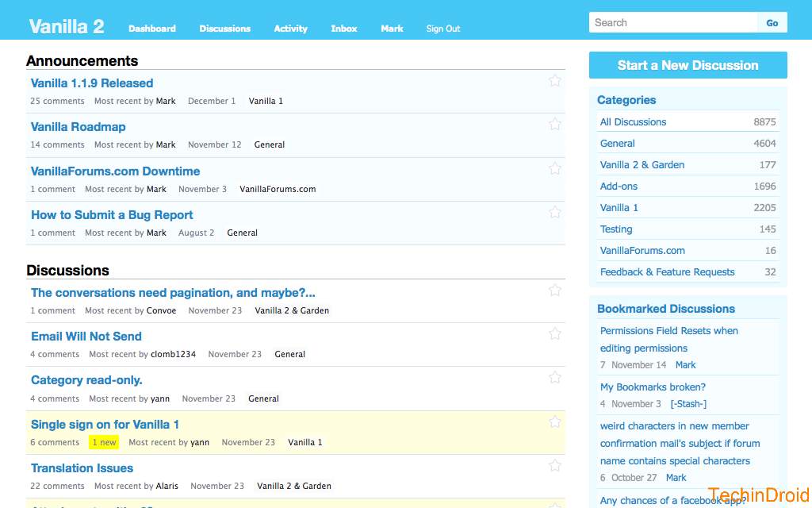Open VanillaForums.com category in sidebar

click(x=642, y=250)
